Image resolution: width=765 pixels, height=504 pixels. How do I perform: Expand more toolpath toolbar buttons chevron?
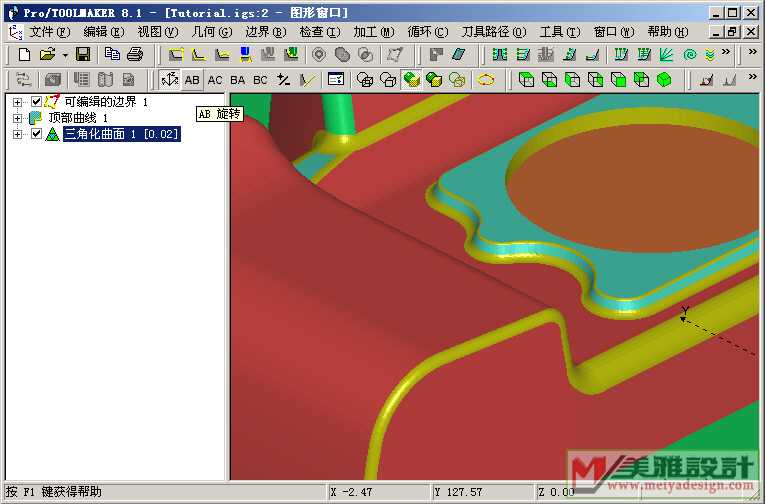(x=726, y=52)
